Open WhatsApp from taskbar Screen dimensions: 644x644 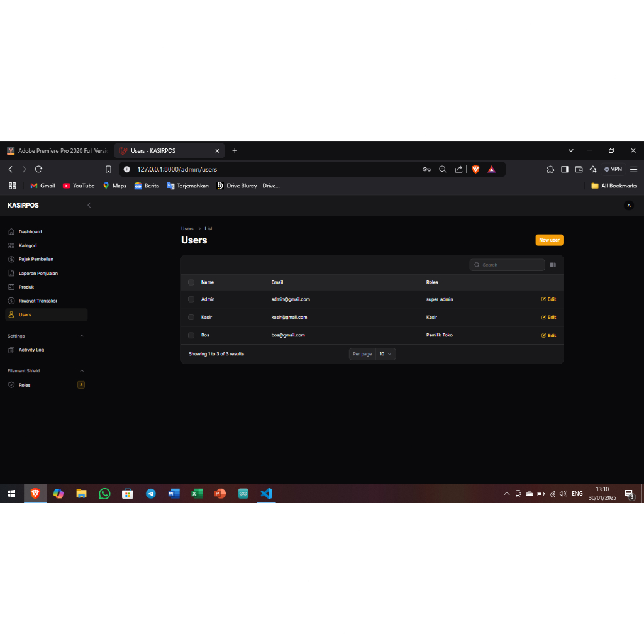click(x=104, y=494)
